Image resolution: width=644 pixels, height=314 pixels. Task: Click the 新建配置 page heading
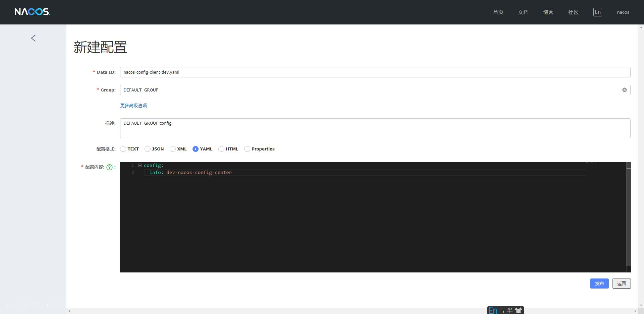[x=100, y=47]
